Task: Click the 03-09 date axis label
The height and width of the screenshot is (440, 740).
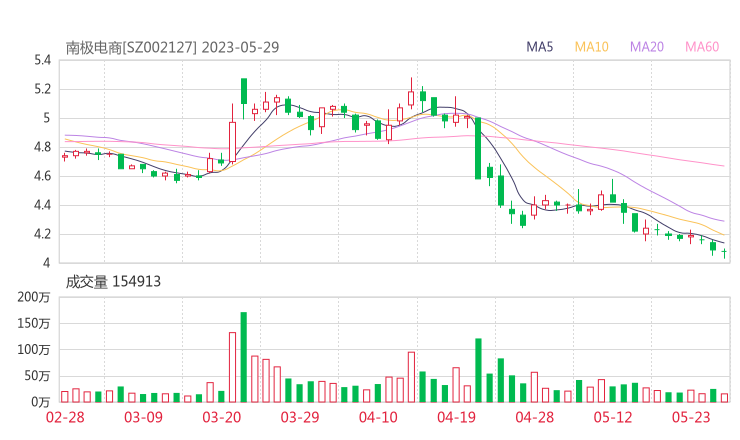Action: pos(143,417)
